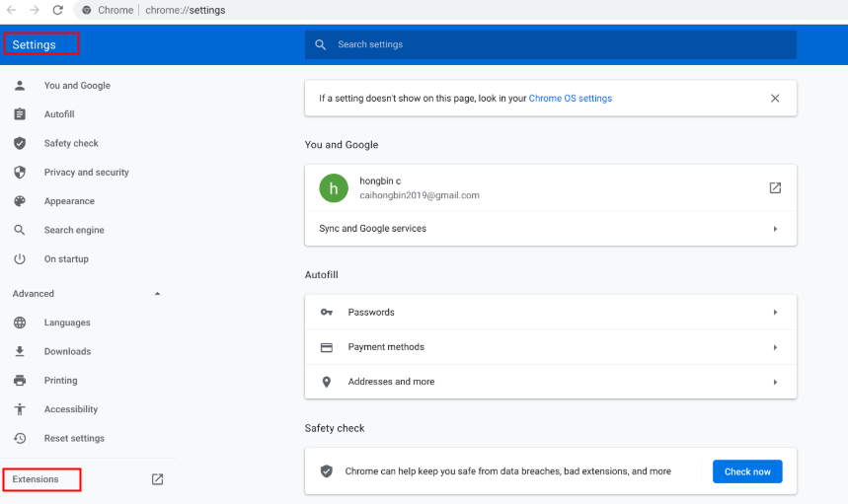Viewport: 848px width, 504px height.
Task: Open Extensions external link icon
Action: [157, 479]
